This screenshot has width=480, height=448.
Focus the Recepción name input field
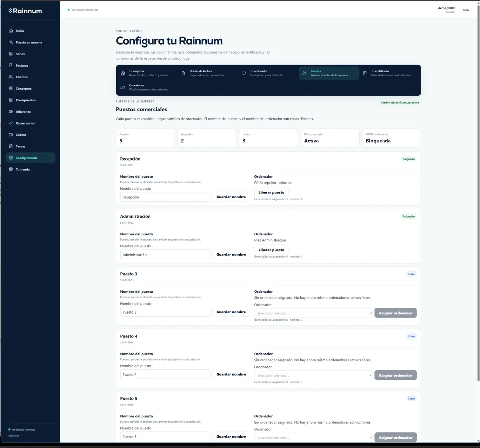click(x=165, y=197)
